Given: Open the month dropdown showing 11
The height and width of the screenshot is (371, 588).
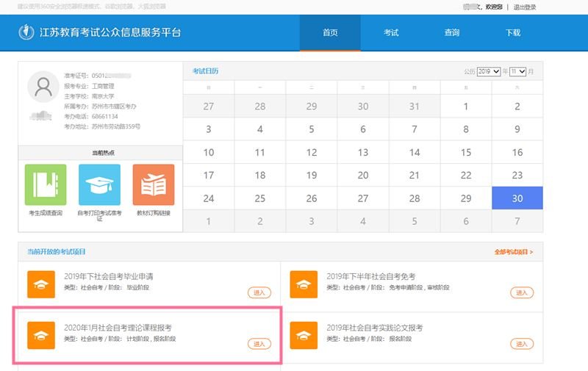Looking at the screenshot, I should point(518,71).
